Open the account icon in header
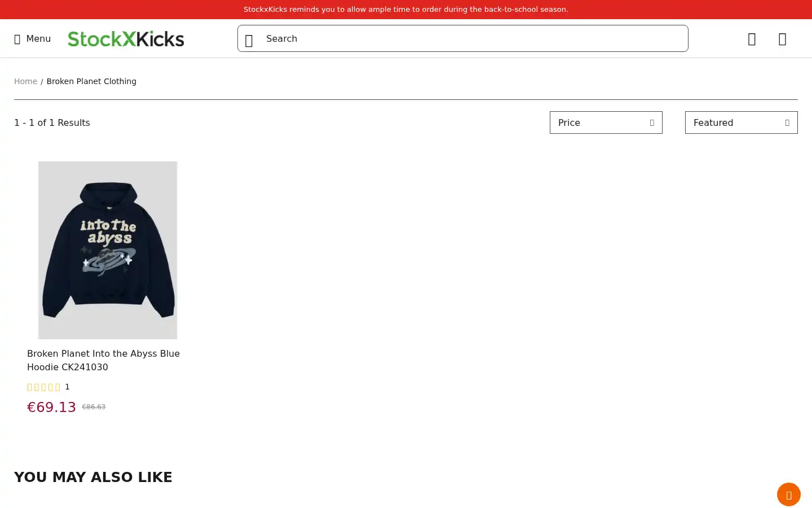812x508 pixels. click(752, 39)
